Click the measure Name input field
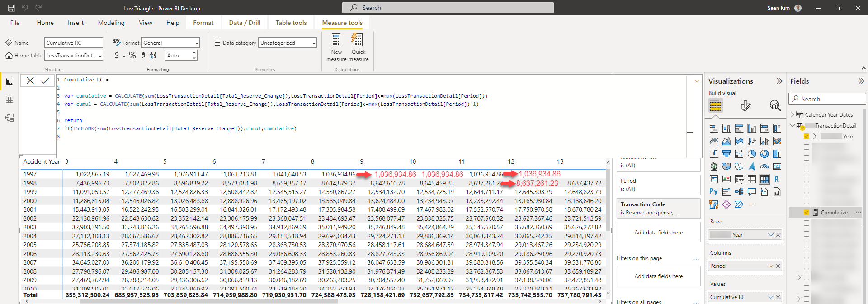 point(74,43)
